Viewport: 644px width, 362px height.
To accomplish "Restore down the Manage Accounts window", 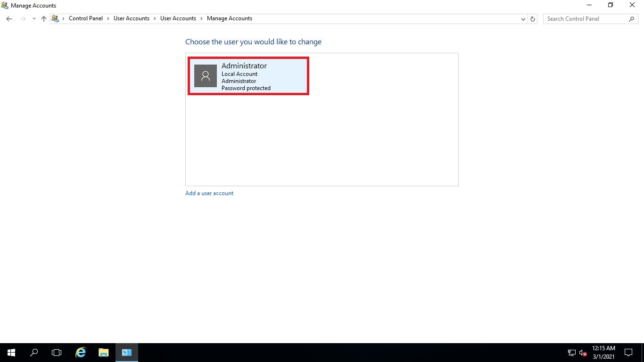I will [611, 5].
